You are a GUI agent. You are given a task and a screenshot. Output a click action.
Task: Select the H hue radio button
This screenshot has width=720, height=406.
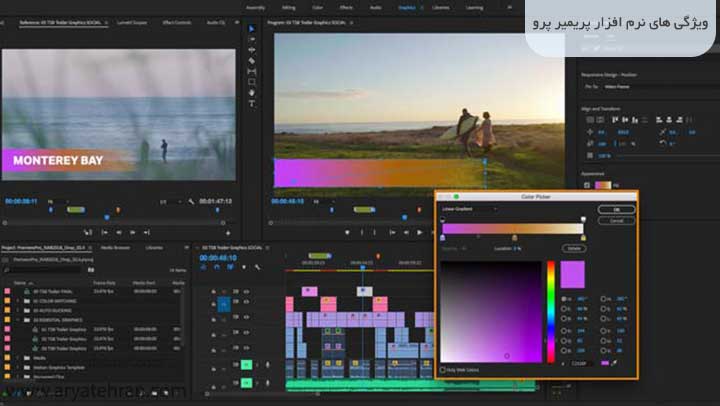coord(564,298)
